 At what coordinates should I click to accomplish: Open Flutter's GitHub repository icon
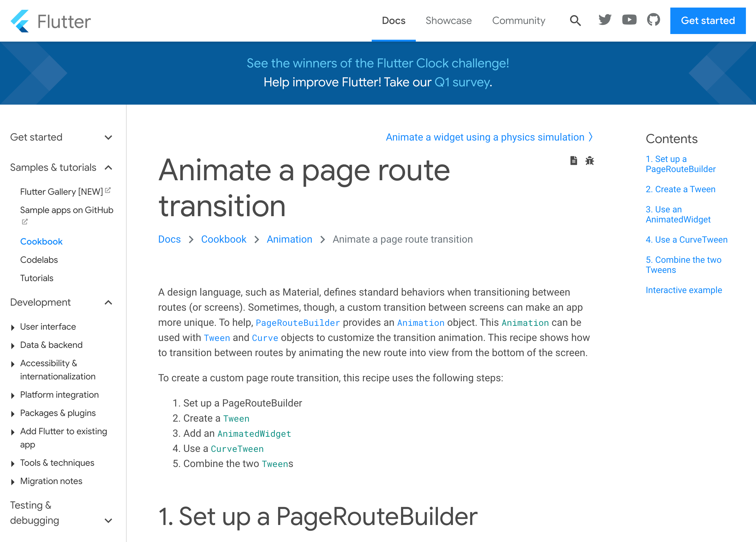653,20
